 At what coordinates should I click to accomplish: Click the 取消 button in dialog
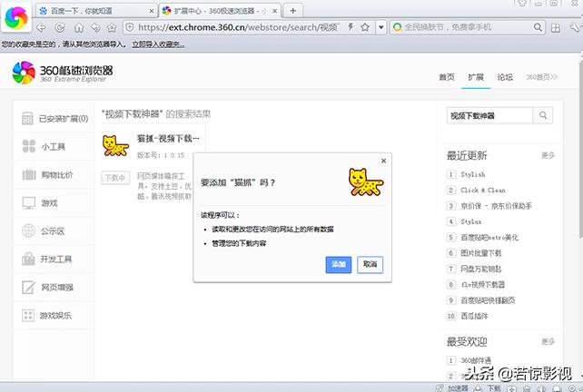(370, 264)
